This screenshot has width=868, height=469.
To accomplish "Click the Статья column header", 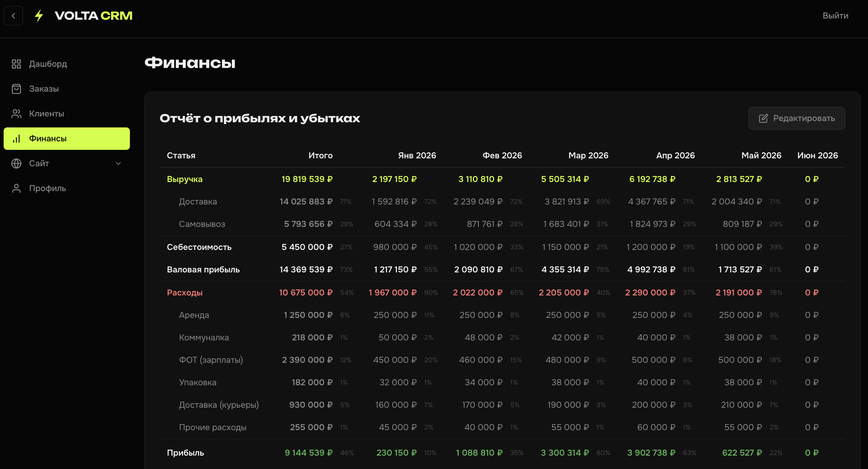I will point(181,155).
